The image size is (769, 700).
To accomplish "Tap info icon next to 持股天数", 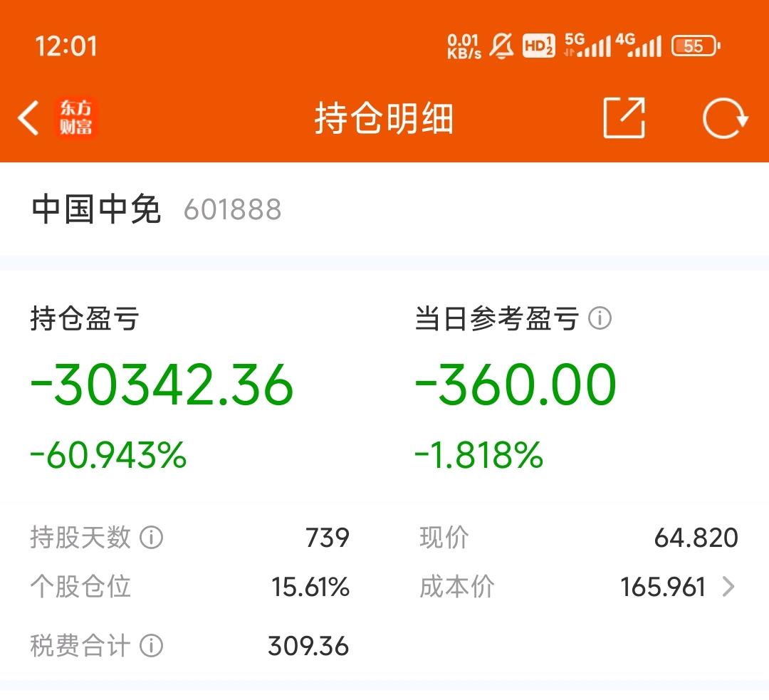I will (151, 537).
